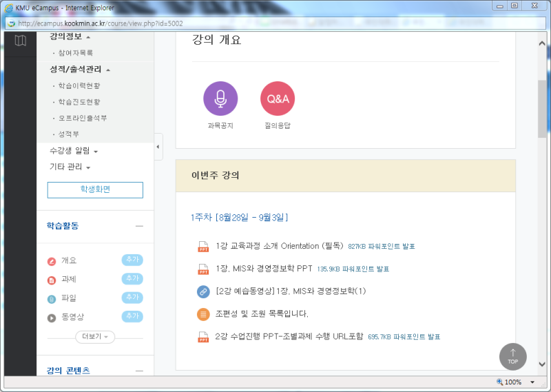Click the zoom magnifier icon in status bar
Image resolution: width=551 pixels, height=392 pixels.
[x=499, y=382]
